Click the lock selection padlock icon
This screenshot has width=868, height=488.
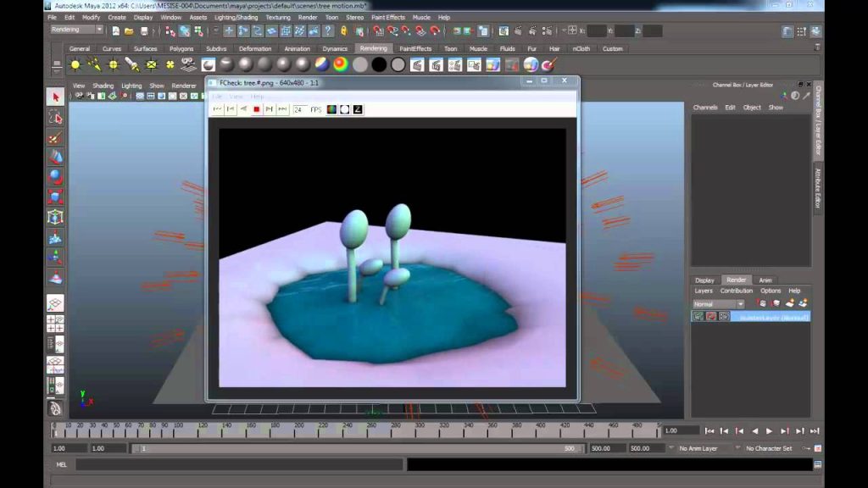(344, 31)
